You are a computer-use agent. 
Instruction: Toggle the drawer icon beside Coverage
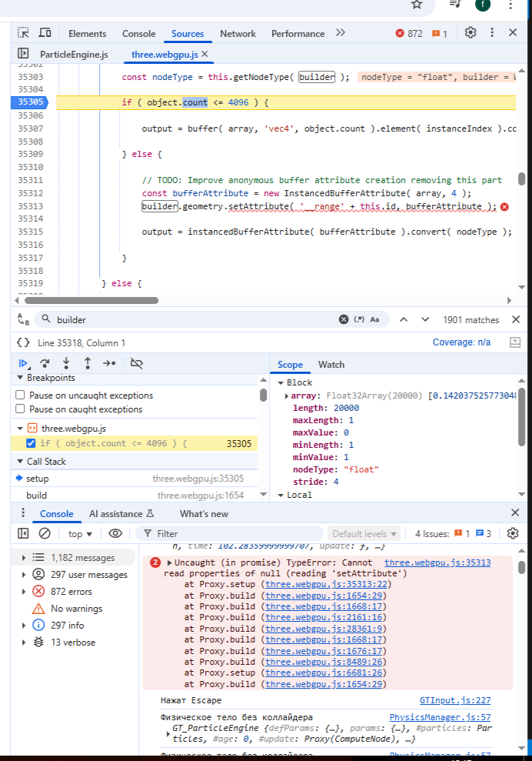pos(515,342)
